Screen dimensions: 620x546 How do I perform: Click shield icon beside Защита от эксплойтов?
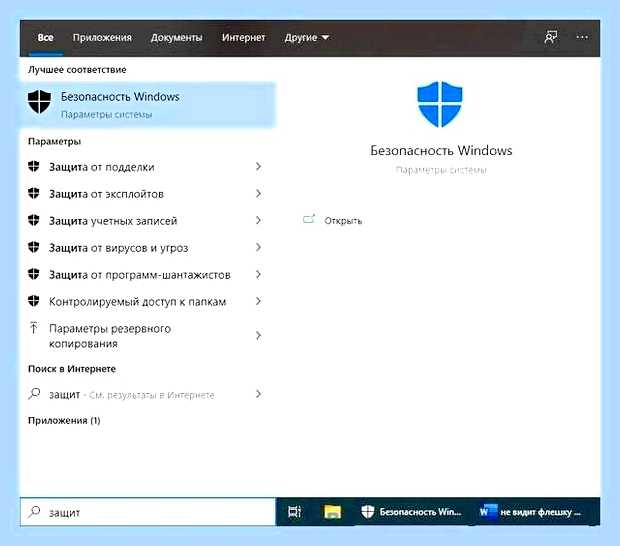pos(34,193)
